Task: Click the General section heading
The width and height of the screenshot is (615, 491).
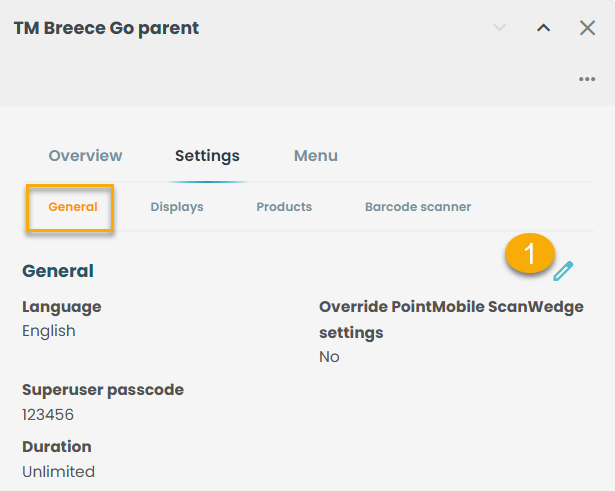Action: 58,271
